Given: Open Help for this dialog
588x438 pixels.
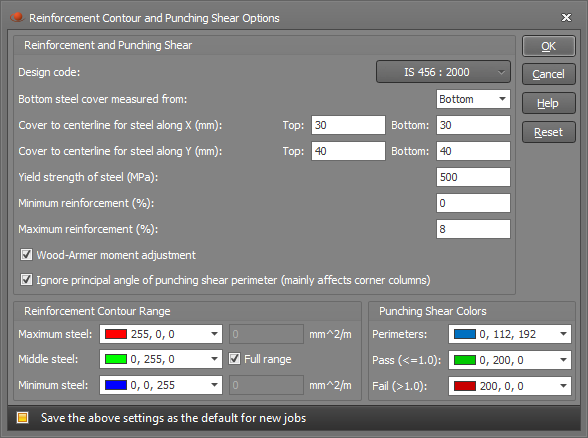Looking at the screenshot, I should (549, 103).
